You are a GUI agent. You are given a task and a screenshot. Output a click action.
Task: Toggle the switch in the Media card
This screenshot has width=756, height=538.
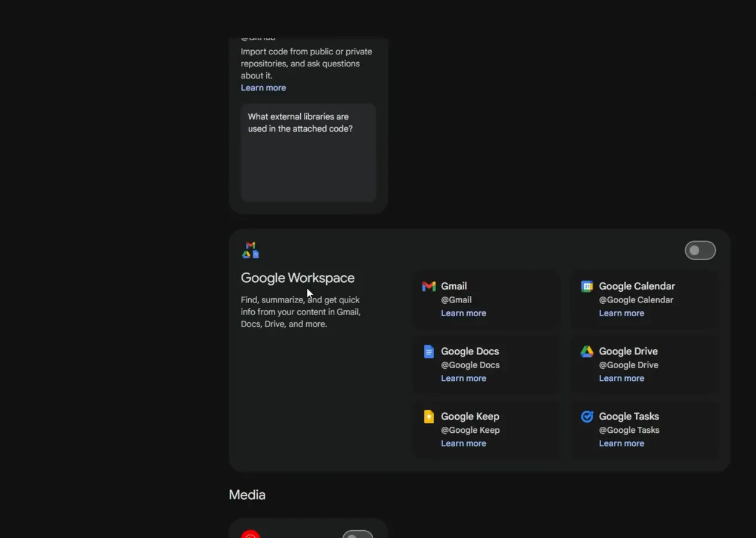(358, 534)
